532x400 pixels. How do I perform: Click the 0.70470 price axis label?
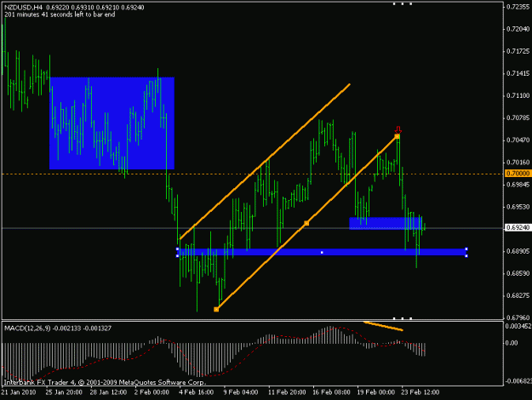pyautogui.click(x=518, y=140)
